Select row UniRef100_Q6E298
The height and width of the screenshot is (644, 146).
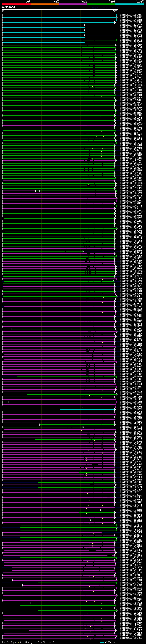pos(131,60)
